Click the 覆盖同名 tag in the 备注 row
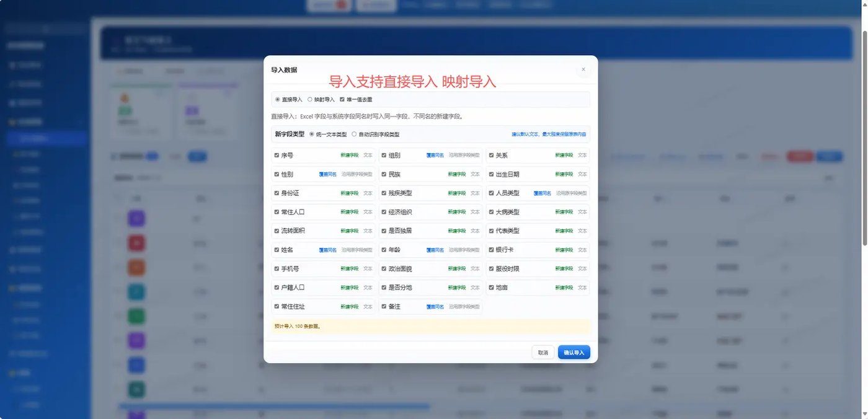 point(435,306)
